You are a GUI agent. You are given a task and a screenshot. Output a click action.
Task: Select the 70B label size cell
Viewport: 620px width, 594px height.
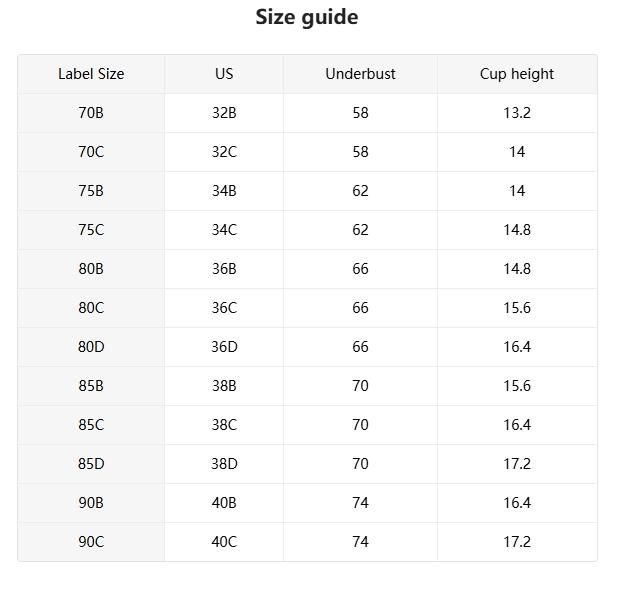point(91,113)
